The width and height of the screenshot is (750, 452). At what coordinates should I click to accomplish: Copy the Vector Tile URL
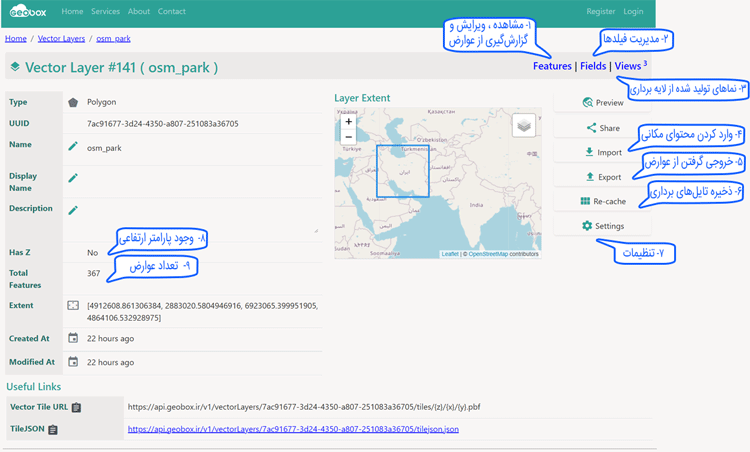click(77, 407)
